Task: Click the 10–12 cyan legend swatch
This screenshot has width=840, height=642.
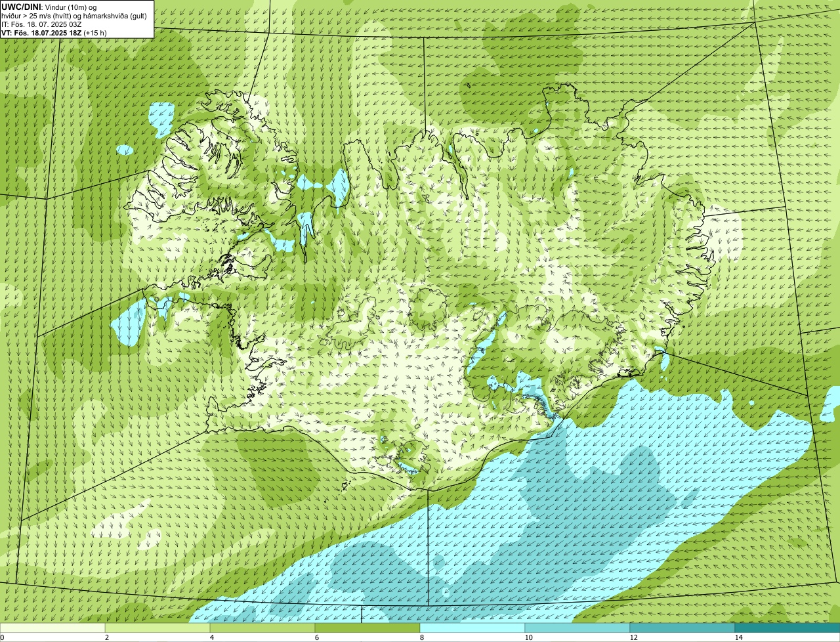Action: pos(577,628)
